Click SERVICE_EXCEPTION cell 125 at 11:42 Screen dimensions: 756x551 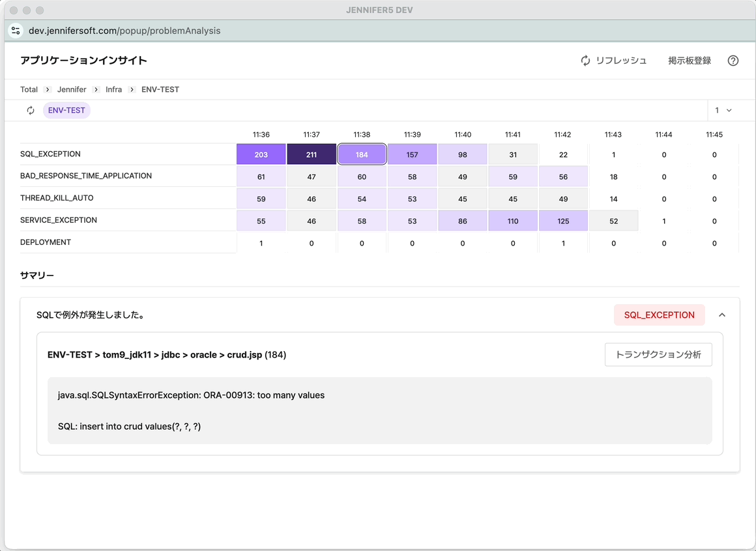[563, 221]
